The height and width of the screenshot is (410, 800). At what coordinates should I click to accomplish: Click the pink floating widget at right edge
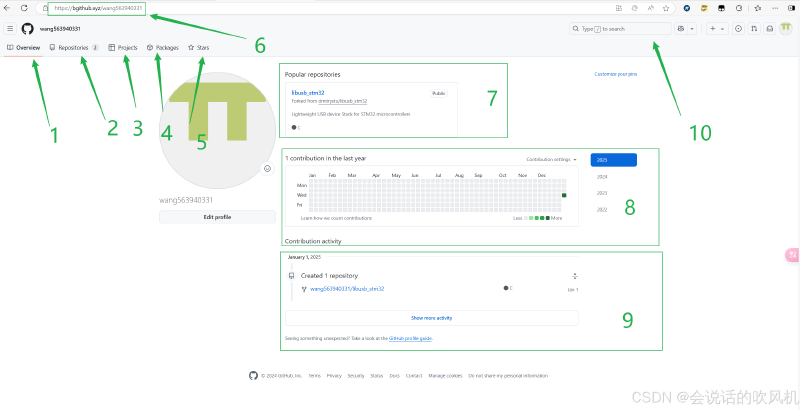click(792, 255)
